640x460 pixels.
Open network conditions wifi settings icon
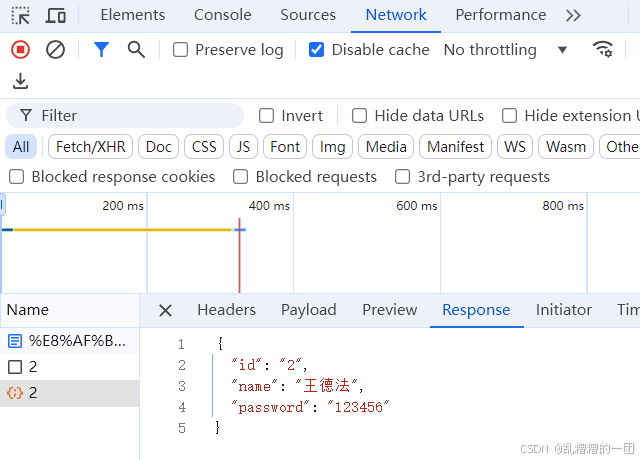pos(602,49)
